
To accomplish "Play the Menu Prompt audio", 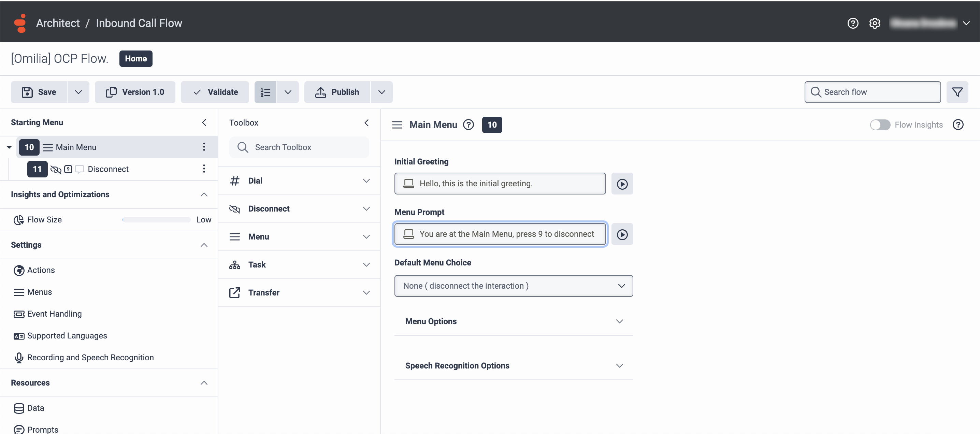I will pos(622,234).
